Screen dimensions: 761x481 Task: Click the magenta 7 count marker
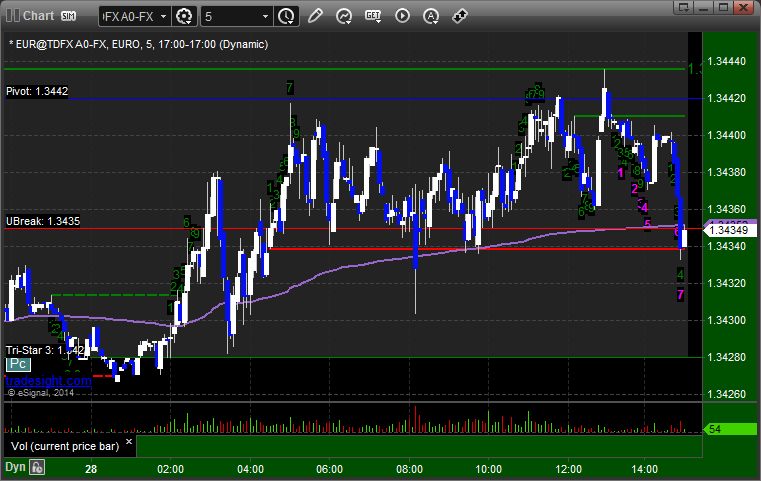[x=680, y=295]
